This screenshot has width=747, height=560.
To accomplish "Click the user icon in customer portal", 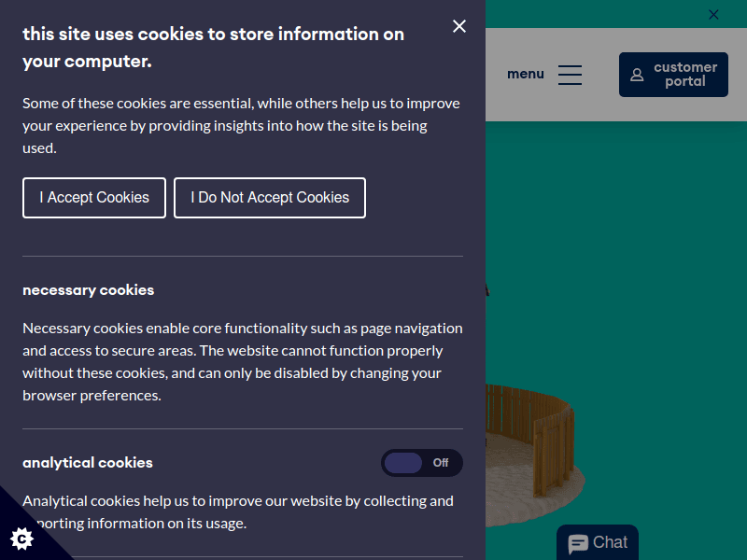I will [x=637, y=75].
